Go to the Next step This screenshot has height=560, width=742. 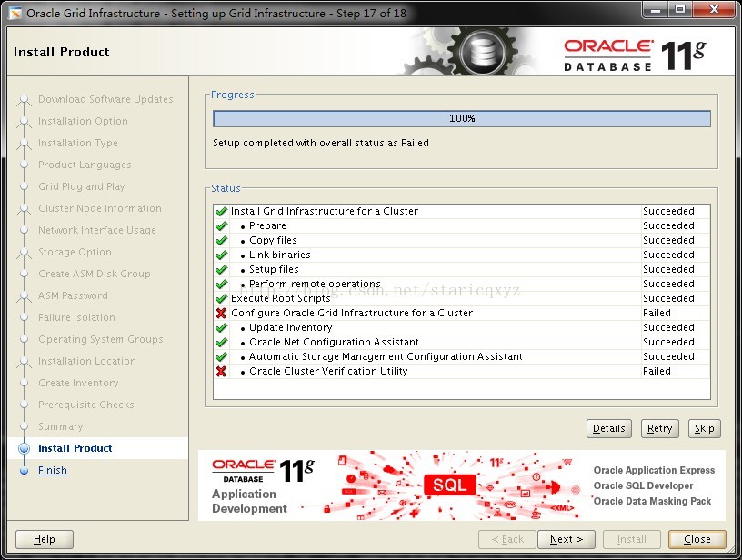tap(566, 539)
